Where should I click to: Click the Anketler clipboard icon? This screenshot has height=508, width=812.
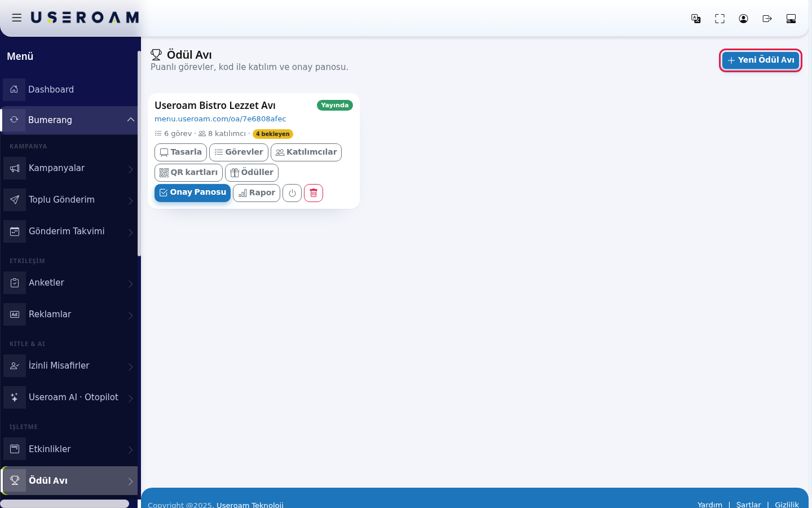click(15, 283)
